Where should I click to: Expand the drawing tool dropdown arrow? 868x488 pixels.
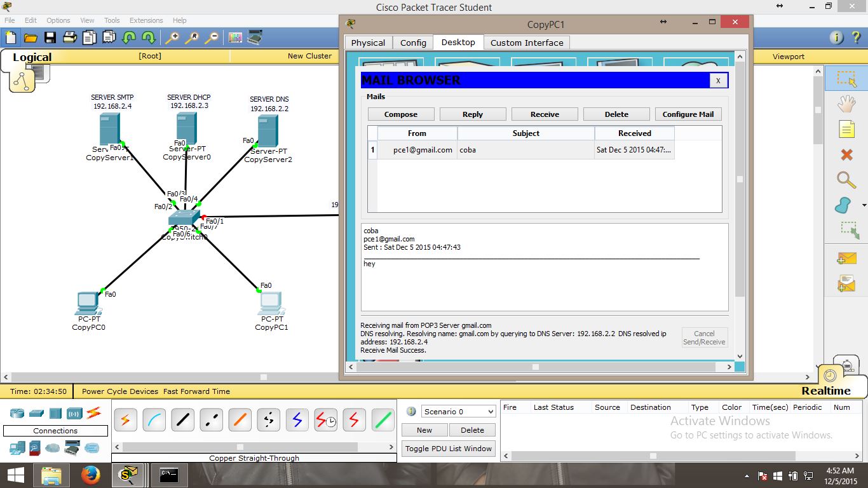click(864, 205)
